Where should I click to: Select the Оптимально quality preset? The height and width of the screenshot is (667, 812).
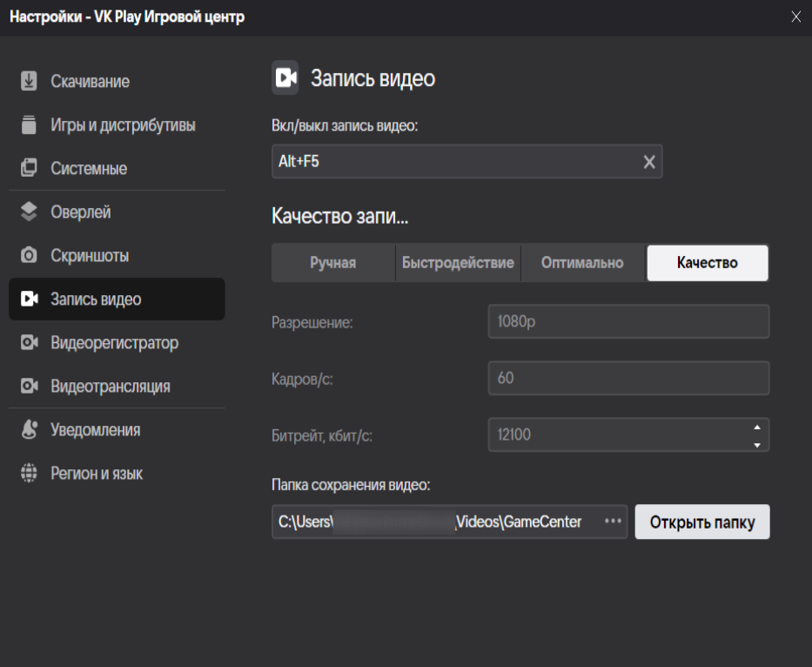(582, 263)
